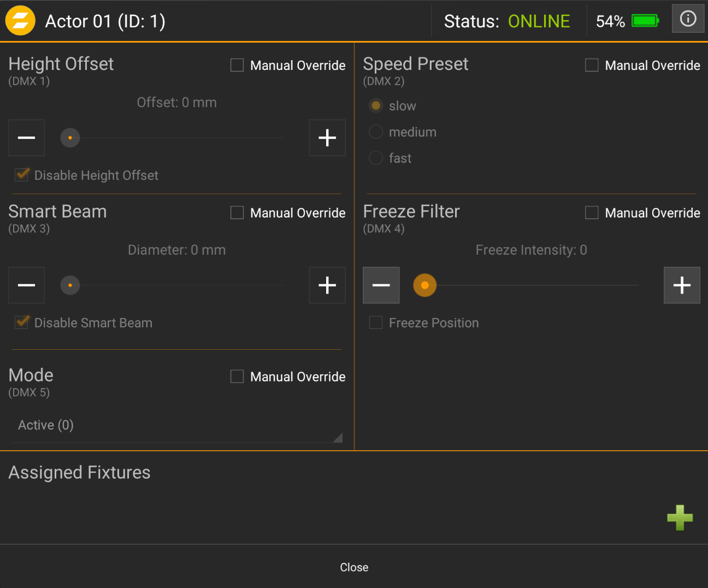Tap the app logo icon in the title bar

20,20
